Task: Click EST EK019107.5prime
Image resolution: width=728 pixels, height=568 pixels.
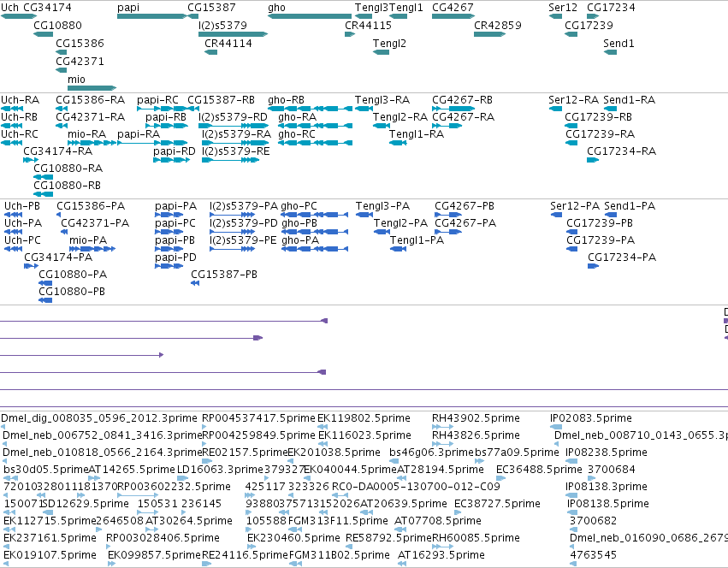Action: pos(50,555)
